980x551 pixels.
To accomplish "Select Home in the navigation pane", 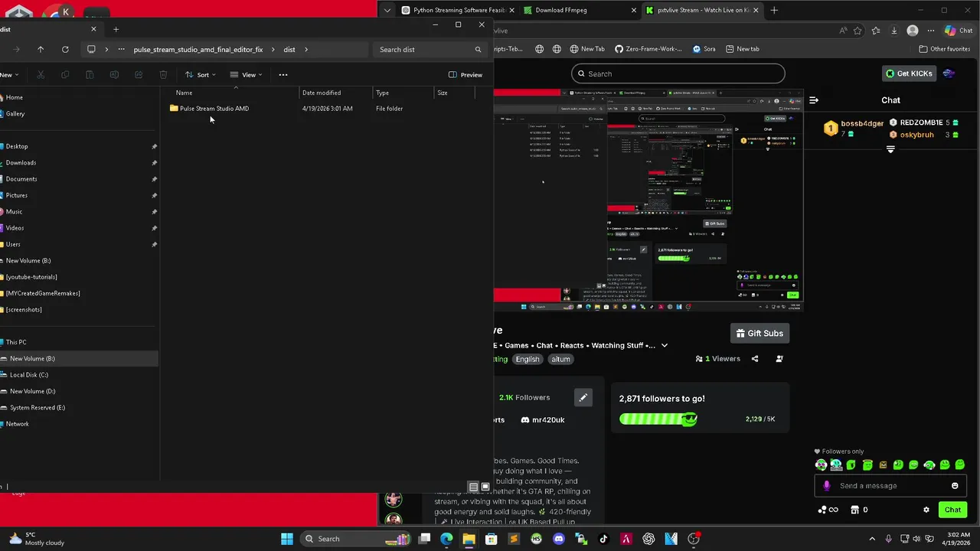I will click(x=14, y=97).
